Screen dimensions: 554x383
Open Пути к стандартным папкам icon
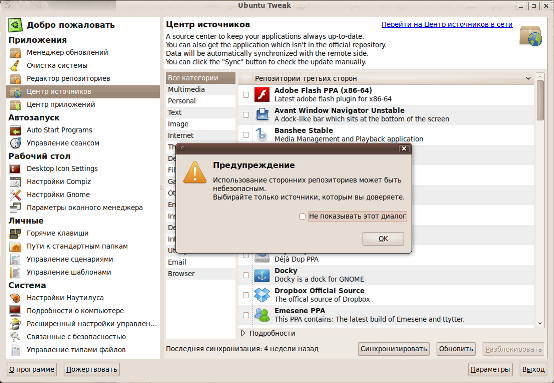tap(15, 246)
